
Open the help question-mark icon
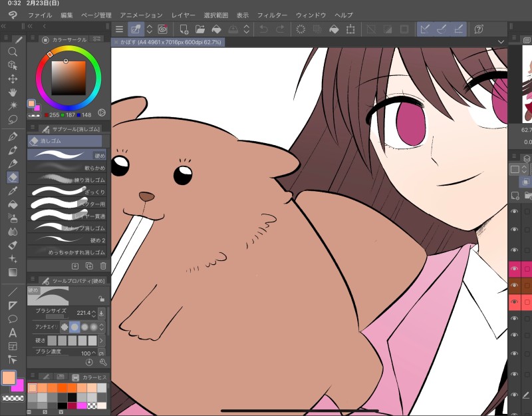pyautogui.click(x=479, y=29)
